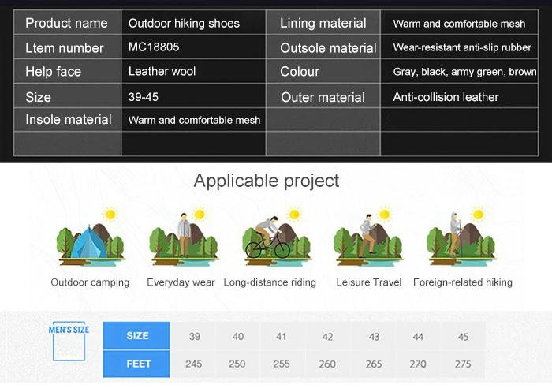Click the 'Ltem number' table label
The width and height of the screenshot is (552, 392).
click(65, 48)
